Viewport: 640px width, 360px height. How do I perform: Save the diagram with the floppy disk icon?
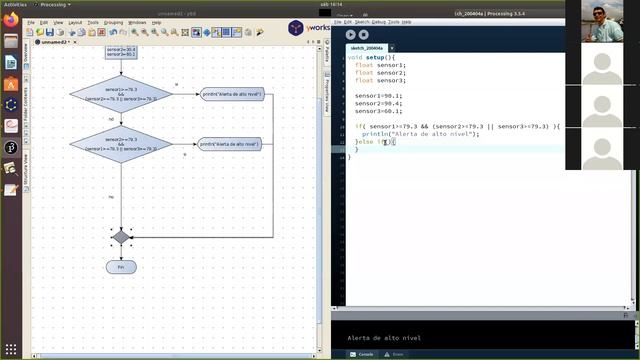[x=50, y=32]
